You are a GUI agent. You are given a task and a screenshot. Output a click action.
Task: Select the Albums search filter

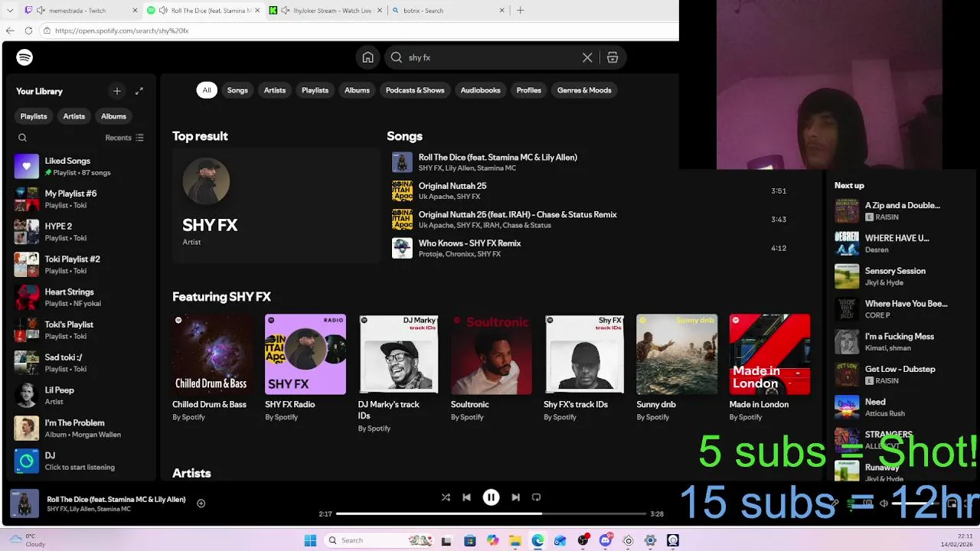357,90
